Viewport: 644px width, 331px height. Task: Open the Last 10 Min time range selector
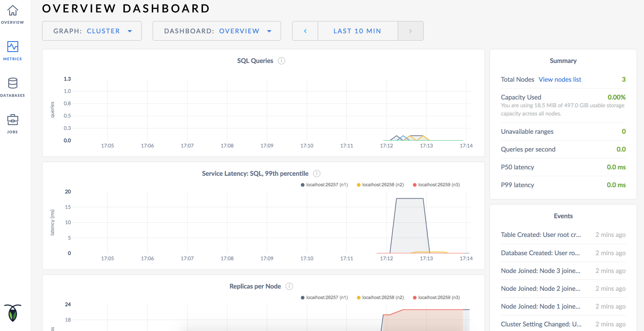[357, 31]
